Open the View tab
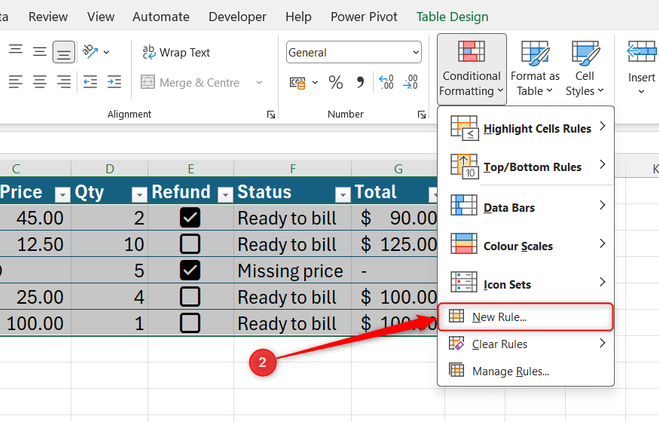Screen dimensions: 659x422 [x=101, y=17]
